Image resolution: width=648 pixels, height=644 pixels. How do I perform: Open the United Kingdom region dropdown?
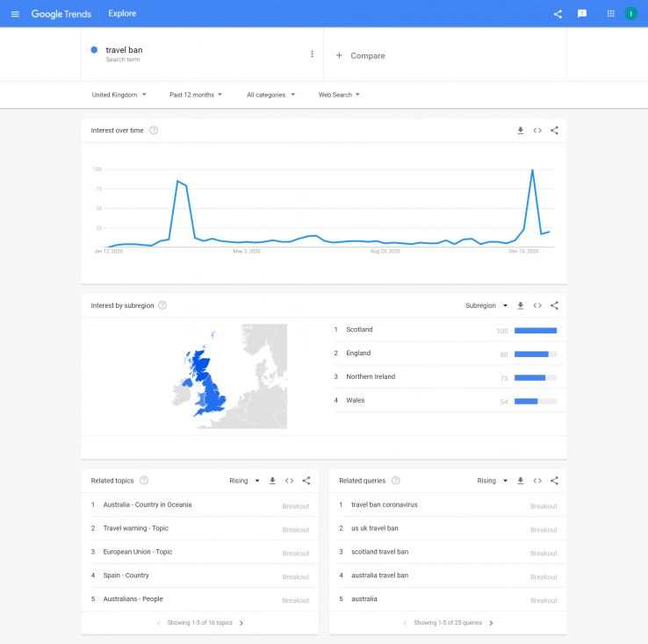click(x=119, y=95)
